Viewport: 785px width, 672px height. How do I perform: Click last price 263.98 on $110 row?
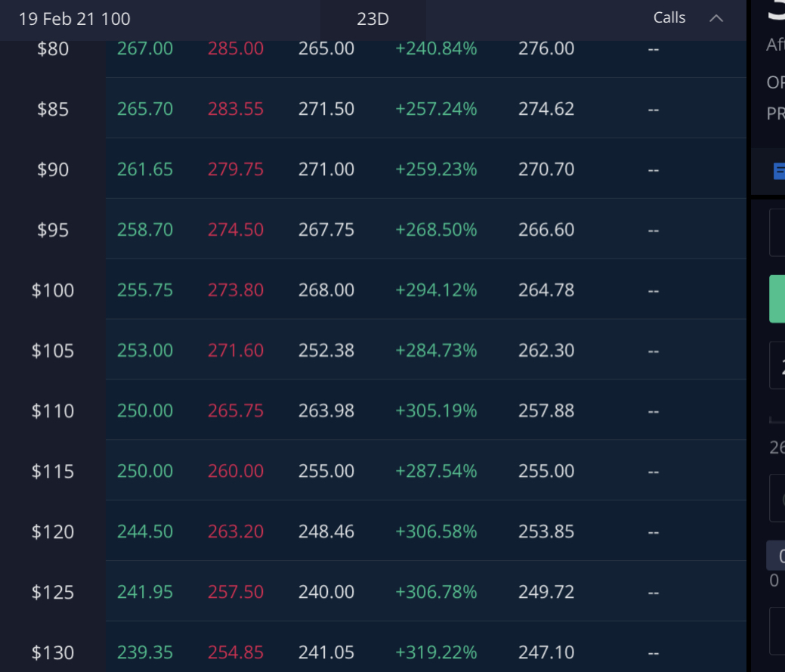[x=326, y=411]
